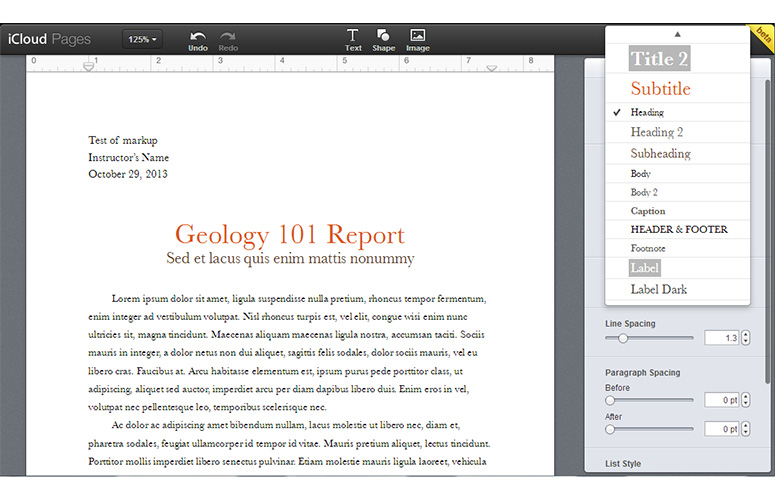
Task: Select the Footnote style
Action: [678, 248]
